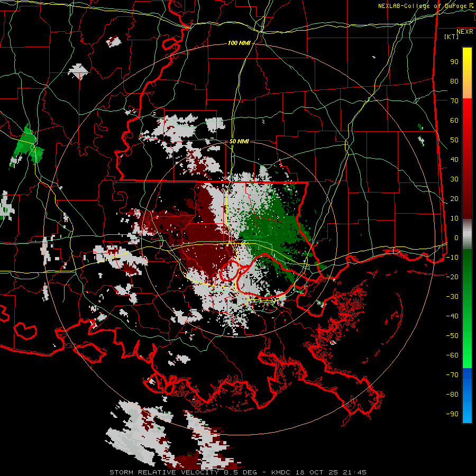Viewport: 476px width, 476px height.
Task: Click the -80 scale value
Action: tap(452, 395)
